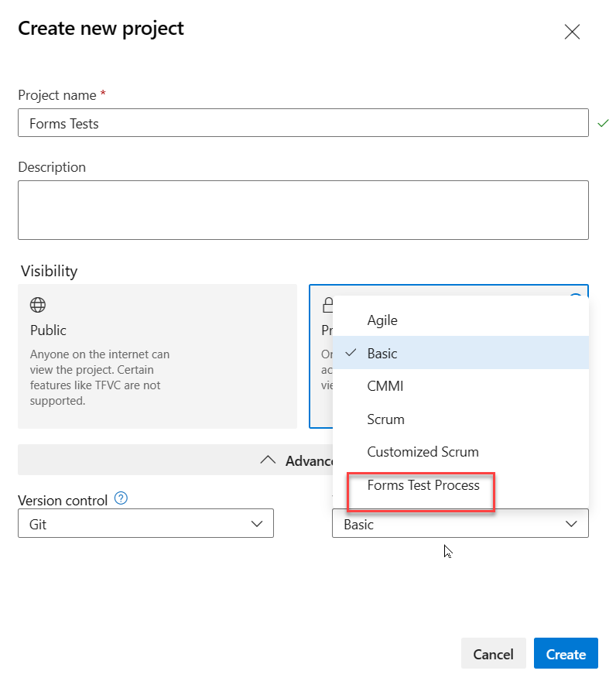Open the Git version control dropdown
616x681 pixels.
(145, 524)
